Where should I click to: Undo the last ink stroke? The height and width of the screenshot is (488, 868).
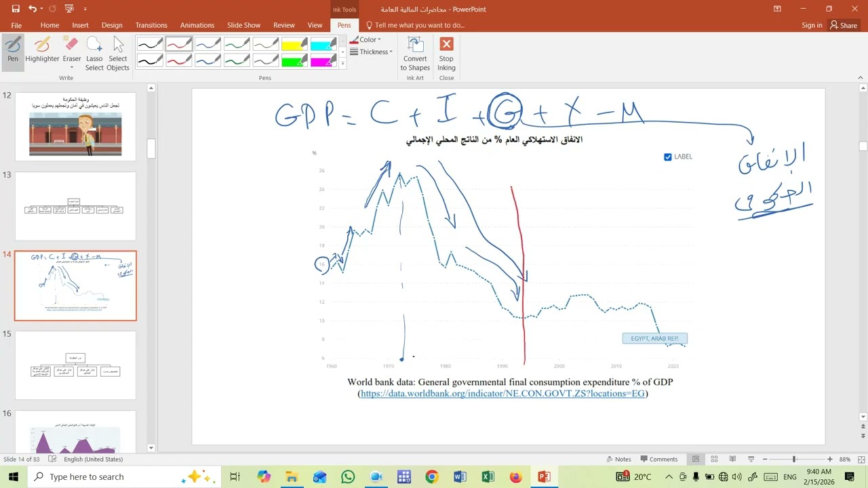coord(32,9)
